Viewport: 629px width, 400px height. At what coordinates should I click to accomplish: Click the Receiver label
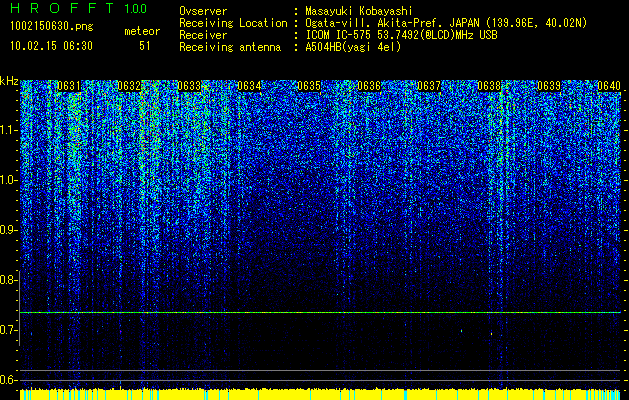coord(203,35)
